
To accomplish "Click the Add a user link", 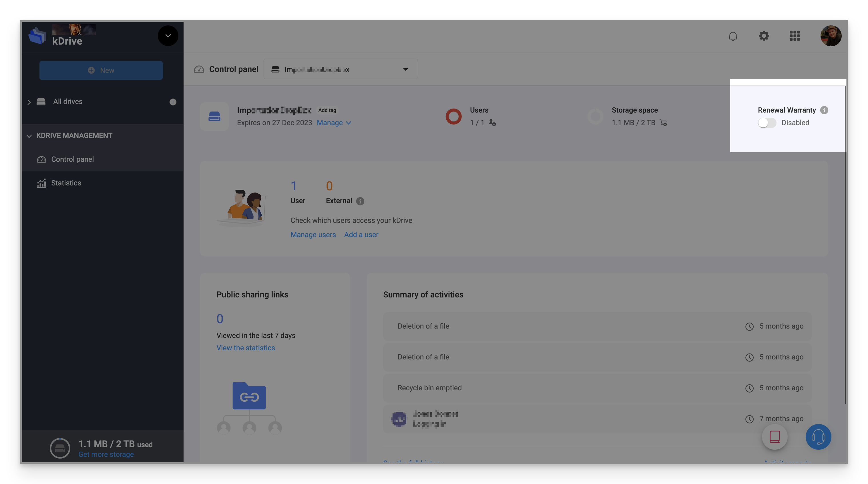I will pos(361,234).
